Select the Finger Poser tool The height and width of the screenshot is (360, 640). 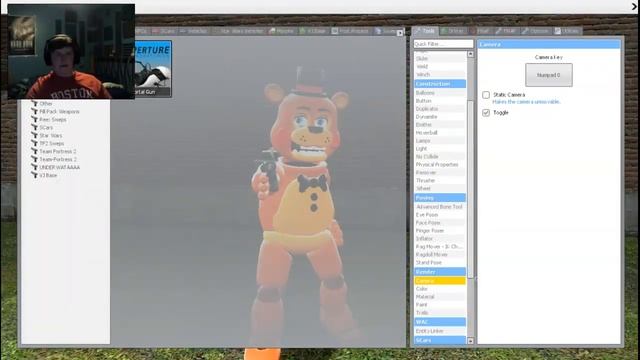[440, 231]
